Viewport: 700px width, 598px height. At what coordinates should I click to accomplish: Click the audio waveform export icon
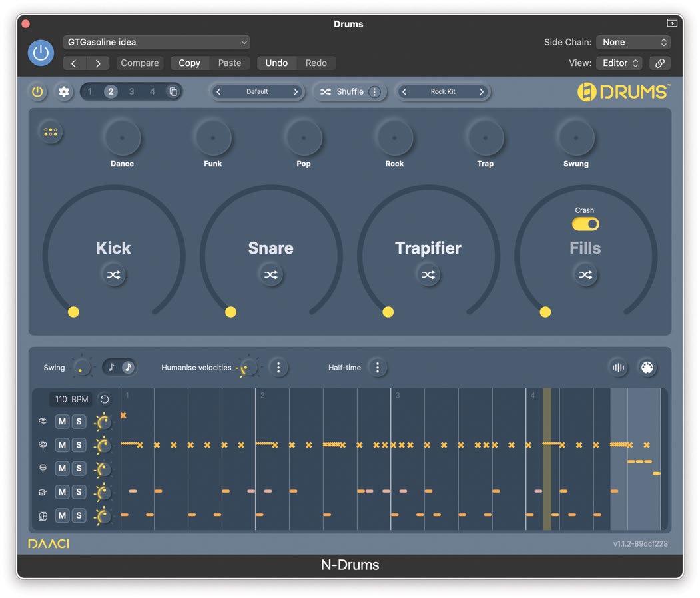tap(618, 368)
